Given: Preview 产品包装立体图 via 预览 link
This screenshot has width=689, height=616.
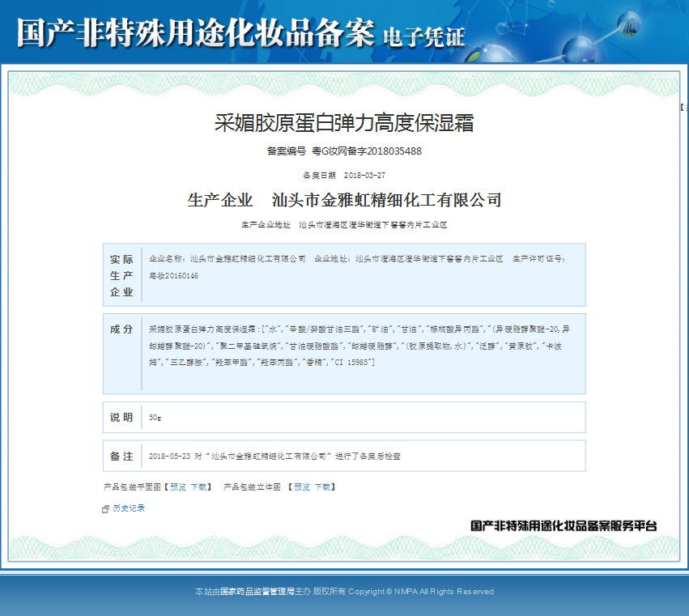Looking at the screenshot, I should tap(302, 486).
